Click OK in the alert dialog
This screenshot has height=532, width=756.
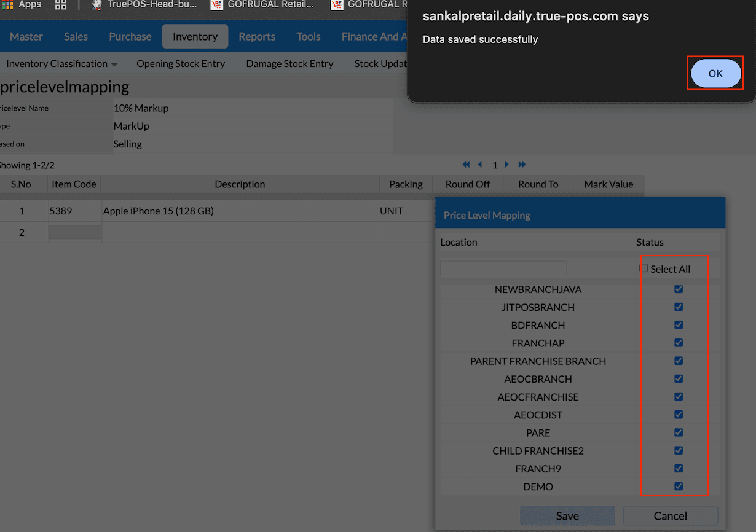pos(715,73)
